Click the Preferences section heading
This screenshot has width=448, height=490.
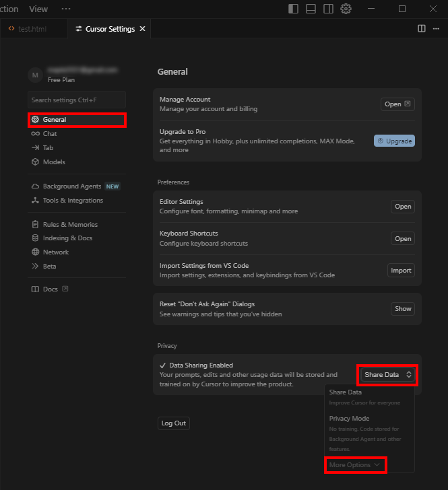(x=173, y=182)
